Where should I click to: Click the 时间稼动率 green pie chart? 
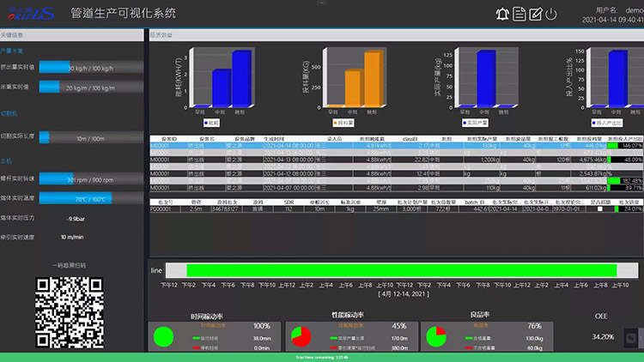point(163,337)
